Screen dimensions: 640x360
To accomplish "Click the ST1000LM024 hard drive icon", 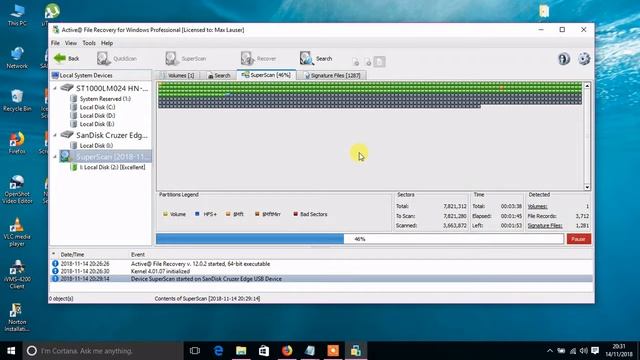I will [67, 88].
